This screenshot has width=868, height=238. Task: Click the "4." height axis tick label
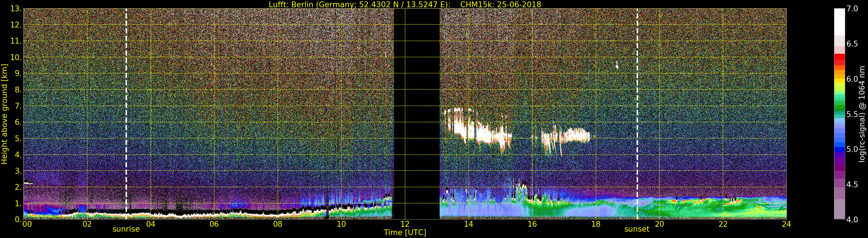19,155
